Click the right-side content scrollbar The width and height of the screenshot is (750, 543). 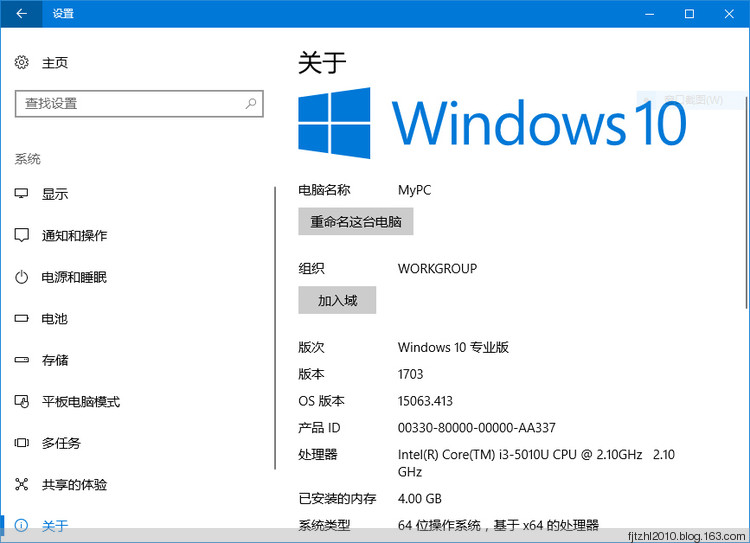click(745, 200)
